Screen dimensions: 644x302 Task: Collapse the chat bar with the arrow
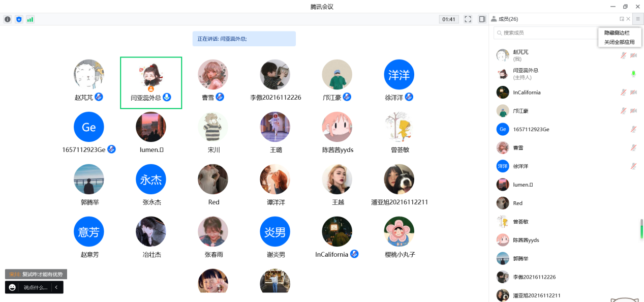(56, 287)
